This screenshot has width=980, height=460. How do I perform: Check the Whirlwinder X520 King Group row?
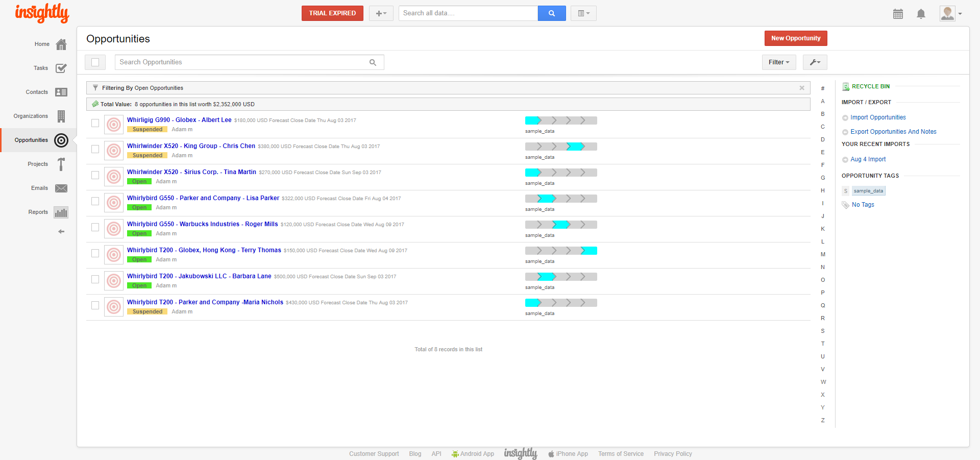click(95, 149)
